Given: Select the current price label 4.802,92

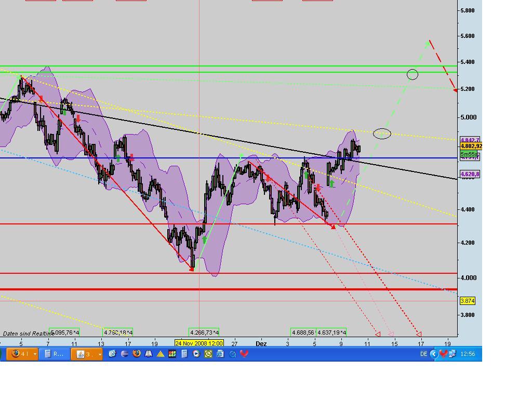Looking at the screenshot, I should click(x=471, y=146).
